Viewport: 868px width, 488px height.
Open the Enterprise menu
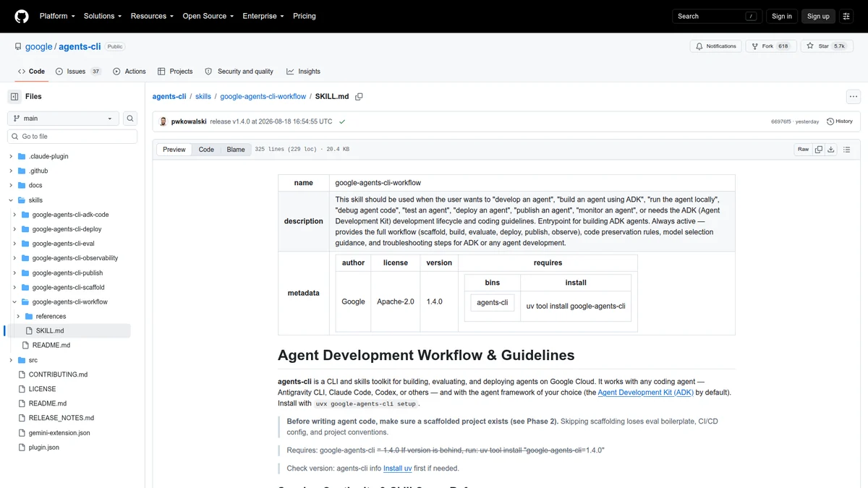point(263,16)
